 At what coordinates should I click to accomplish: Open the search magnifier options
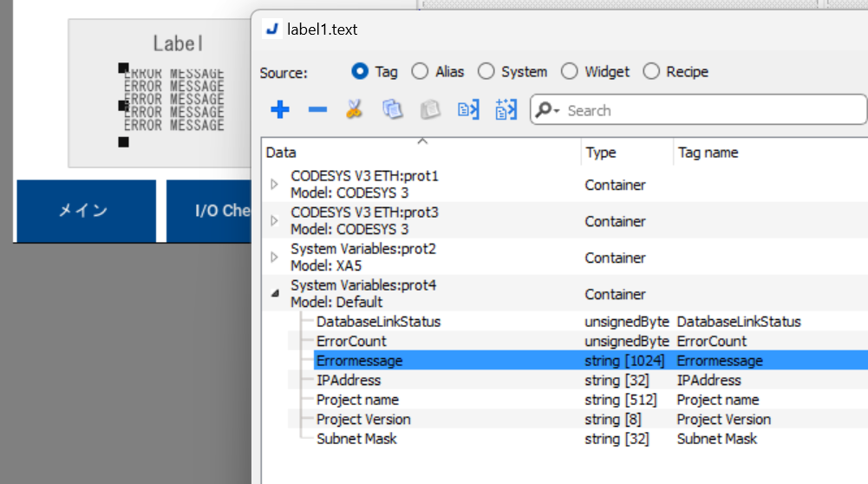click(x=547, y=110)
